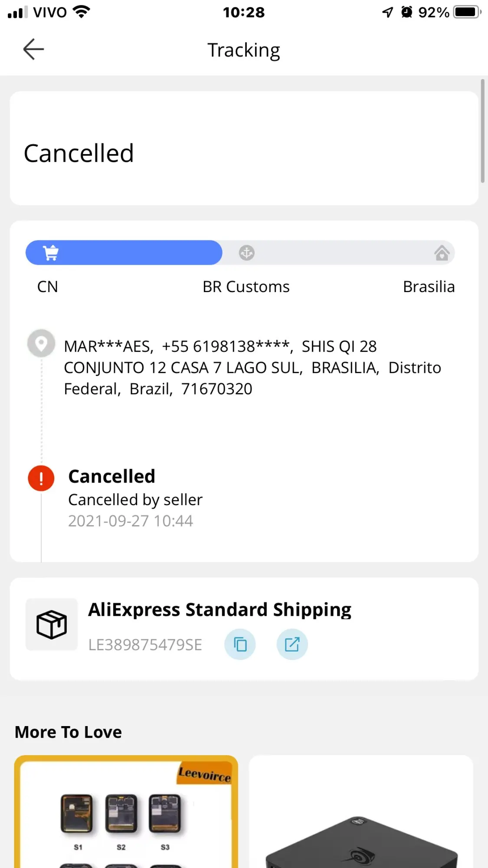Tap the page scrollbar on right

482,131
